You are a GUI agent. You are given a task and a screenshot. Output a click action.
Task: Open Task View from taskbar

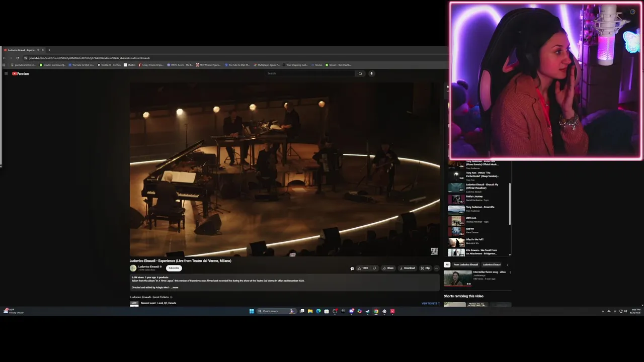pos(302,311)
